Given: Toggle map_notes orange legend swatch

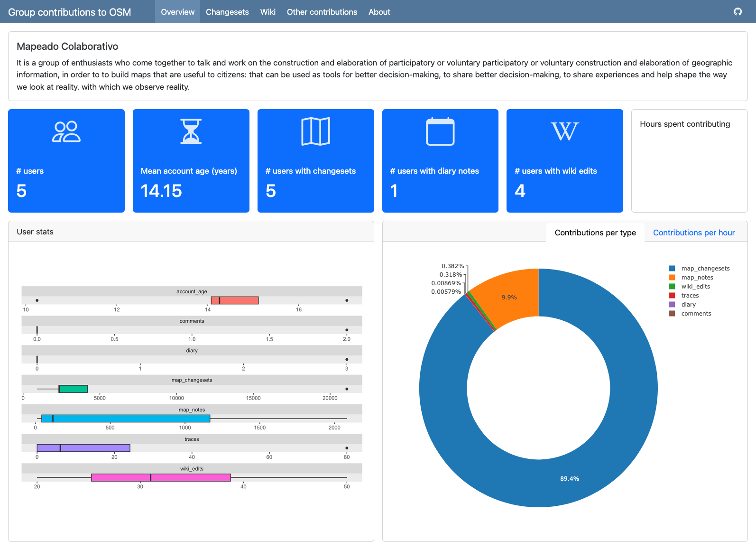Looking at the screenshot, I should [x=672, y=278].
